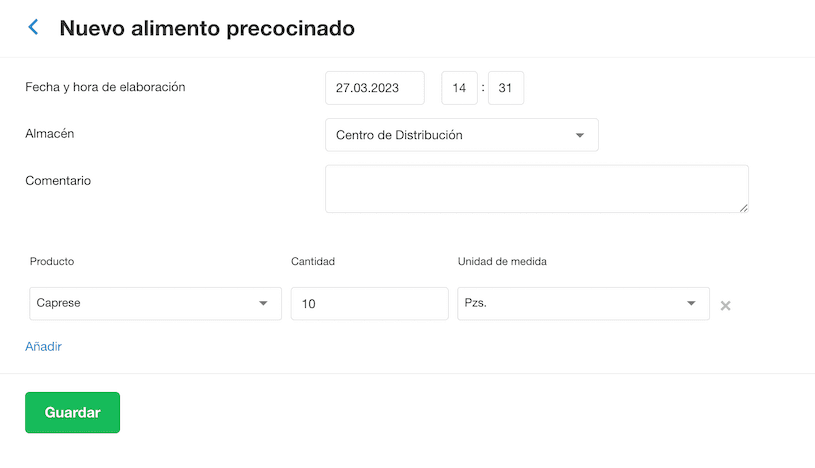Save the form with the Guardar button
This screenshot has width=815, height=468.
72,412
